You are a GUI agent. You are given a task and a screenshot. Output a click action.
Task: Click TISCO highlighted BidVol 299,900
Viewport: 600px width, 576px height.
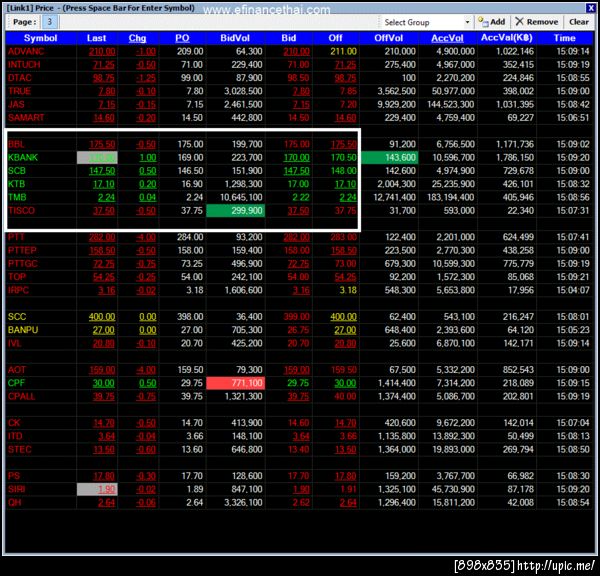[235, 210]
